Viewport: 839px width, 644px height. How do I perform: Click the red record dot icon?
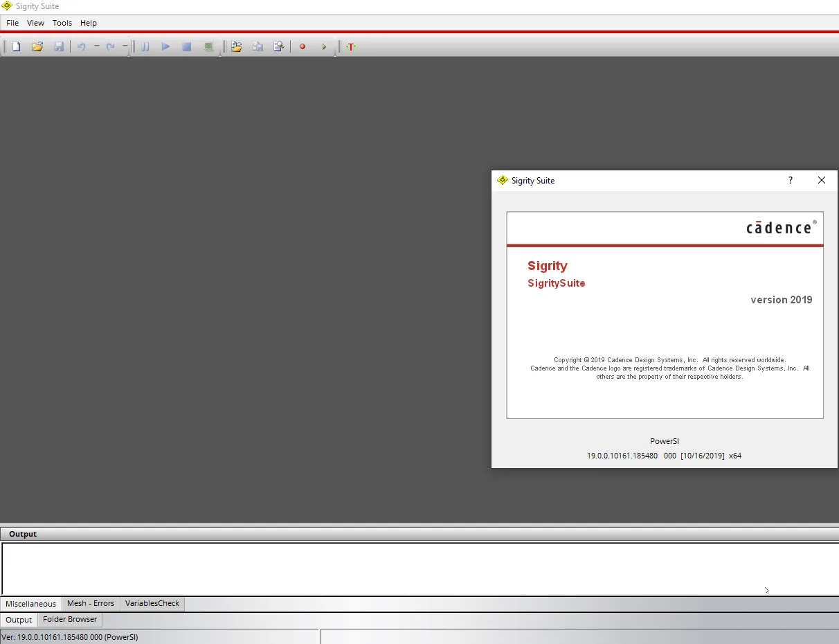point(303,46)
